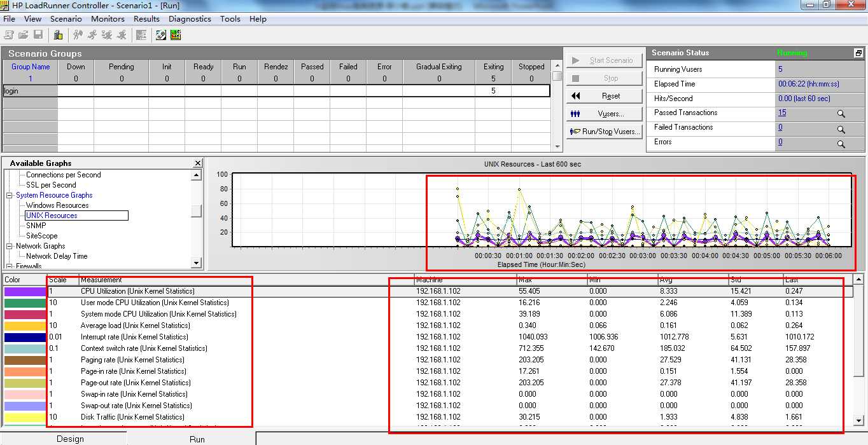The height and width of the screenshot is (445, 868).
Task: Open the Scenario menu
Action: [x=66, y=18]
